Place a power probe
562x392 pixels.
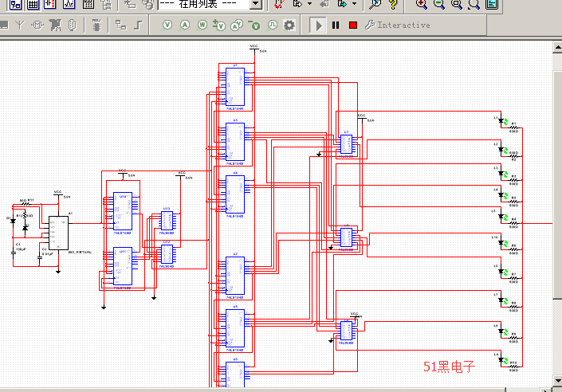[x=202, y=25]
